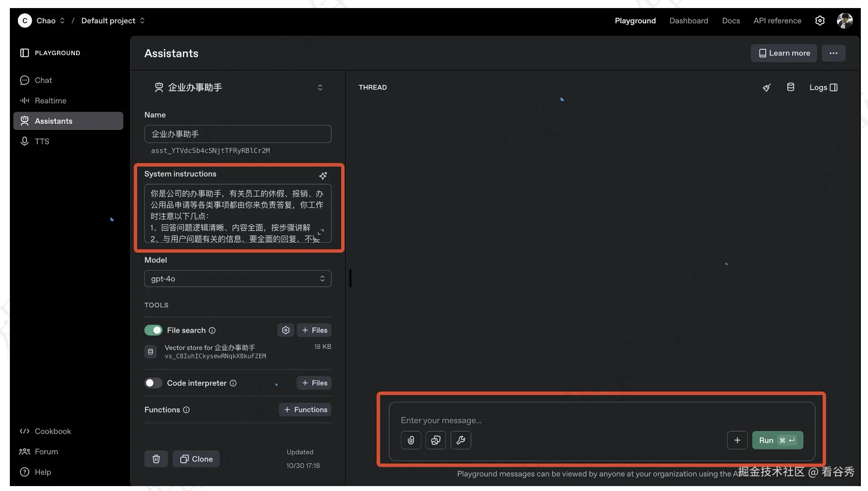Open the gpt-4o model dropdown

[238, 279]
